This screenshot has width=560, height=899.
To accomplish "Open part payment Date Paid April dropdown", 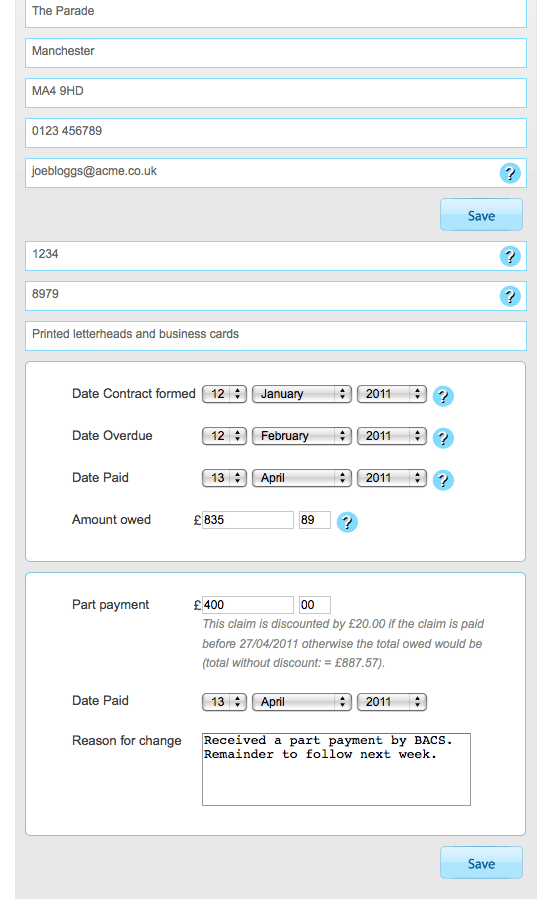I will click(301, 702).
